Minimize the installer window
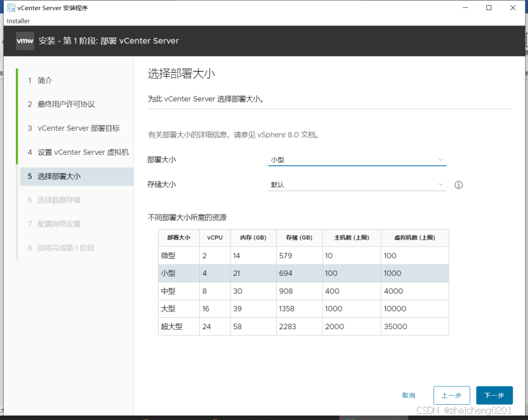 click(465, 8)
